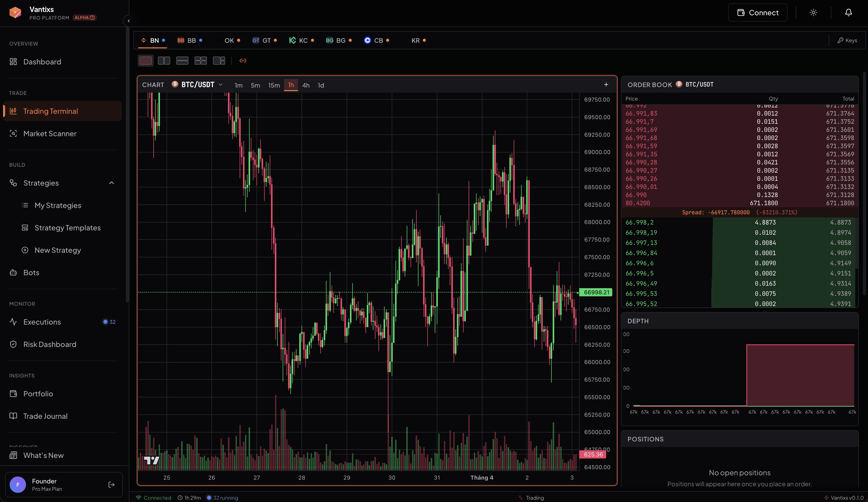
Task: Click the link panels chain icon
Action: click(x=243, y=61)
